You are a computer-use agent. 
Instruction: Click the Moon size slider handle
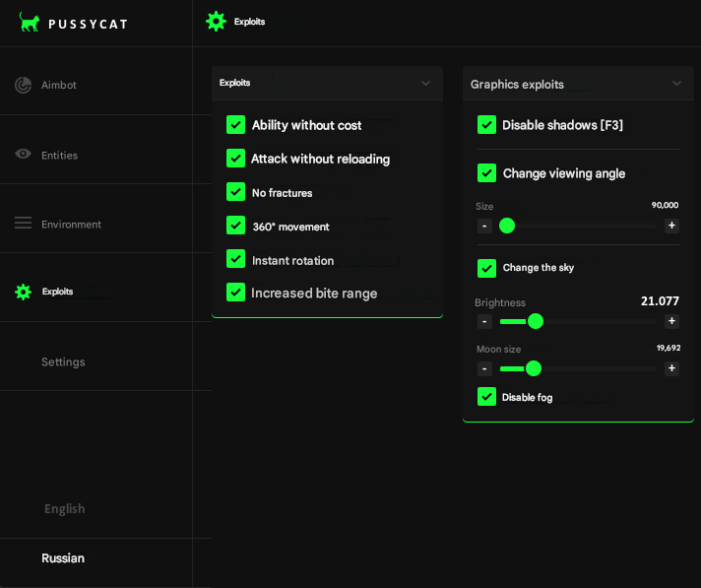click(x=534, y=368)
